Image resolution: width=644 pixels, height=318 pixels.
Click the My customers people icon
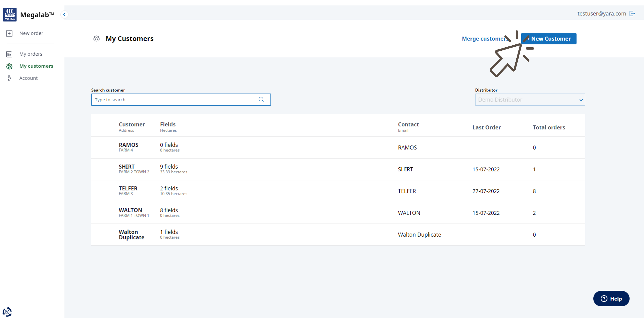(9, 66)
